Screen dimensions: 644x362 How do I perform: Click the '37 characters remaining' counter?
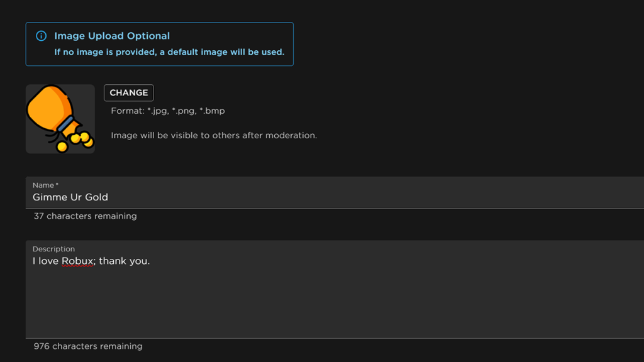pyautogui.click(x=85, y=216)
